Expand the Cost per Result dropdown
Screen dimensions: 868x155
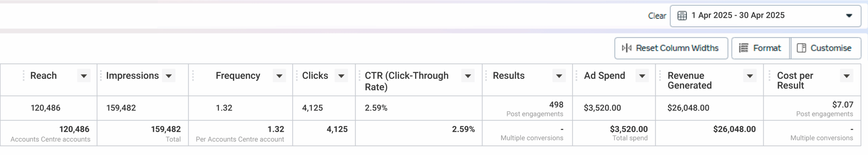(x=847, y=76)
